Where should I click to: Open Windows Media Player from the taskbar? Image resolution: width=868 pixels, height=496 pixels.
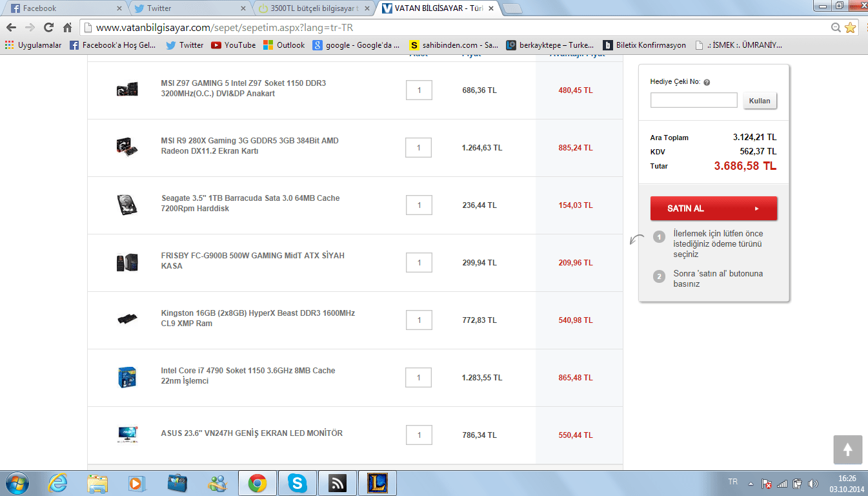(x=137, y=483)
